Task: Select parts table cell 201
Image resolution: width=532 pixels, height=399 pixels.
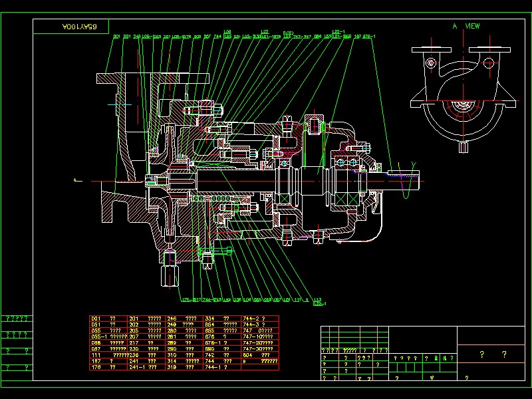Action: (147, 319)
